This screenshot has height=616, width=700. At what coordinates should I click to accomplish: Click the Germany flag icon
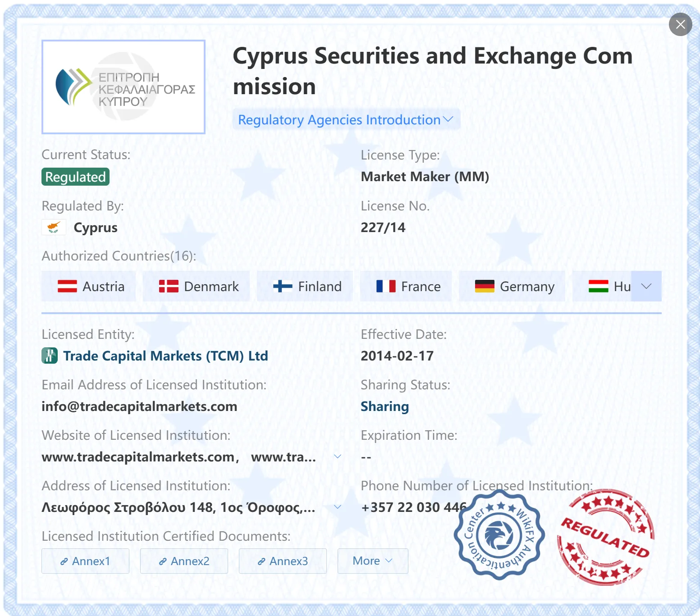pyautogui.click(x=485, y=286)
